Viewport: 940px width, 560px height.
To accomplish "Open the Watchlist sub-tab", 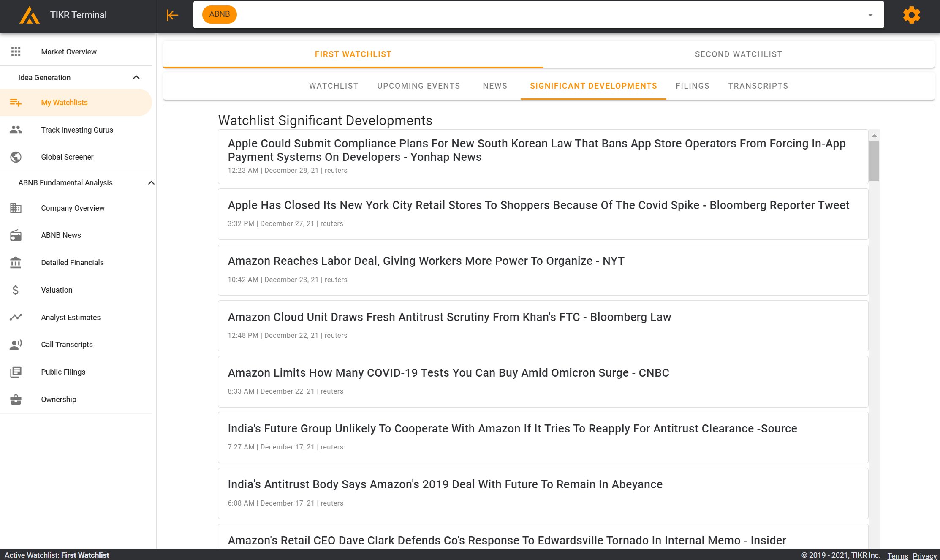I will 334,86.
